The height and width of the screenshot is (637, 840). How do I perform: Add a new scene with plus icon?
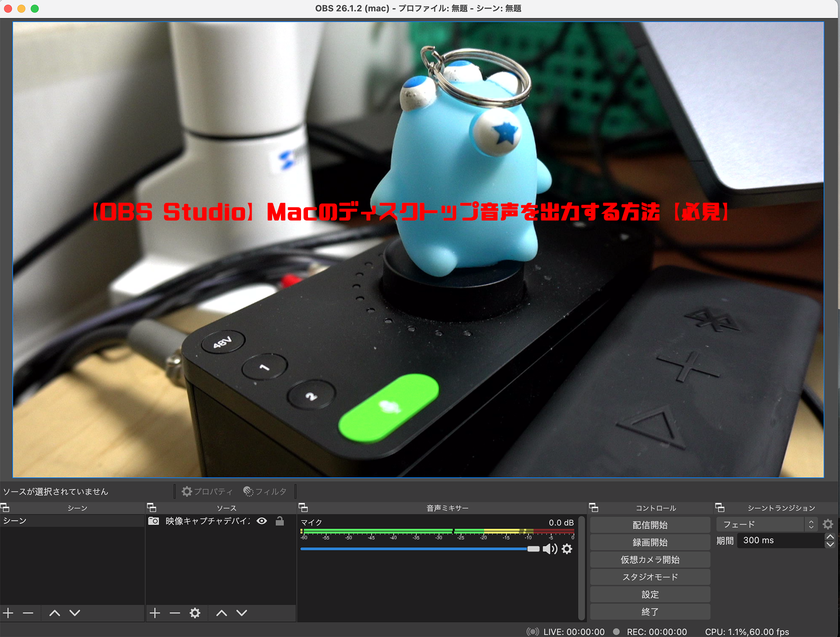click(x=8, y=613)
